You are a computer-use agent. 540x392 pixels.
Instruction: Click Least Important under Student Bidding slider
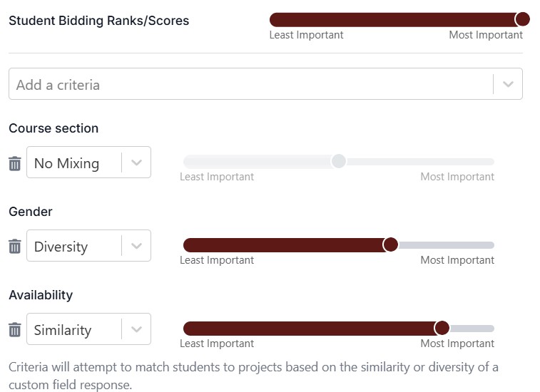(x=307, y=35)
